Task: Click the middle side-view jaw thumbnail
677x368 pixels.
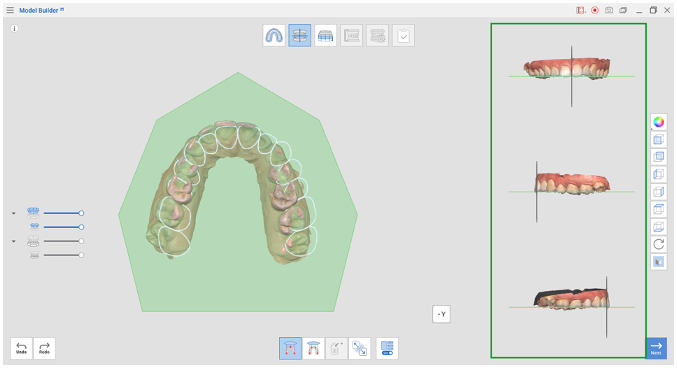Action: [x=572, y=184]
